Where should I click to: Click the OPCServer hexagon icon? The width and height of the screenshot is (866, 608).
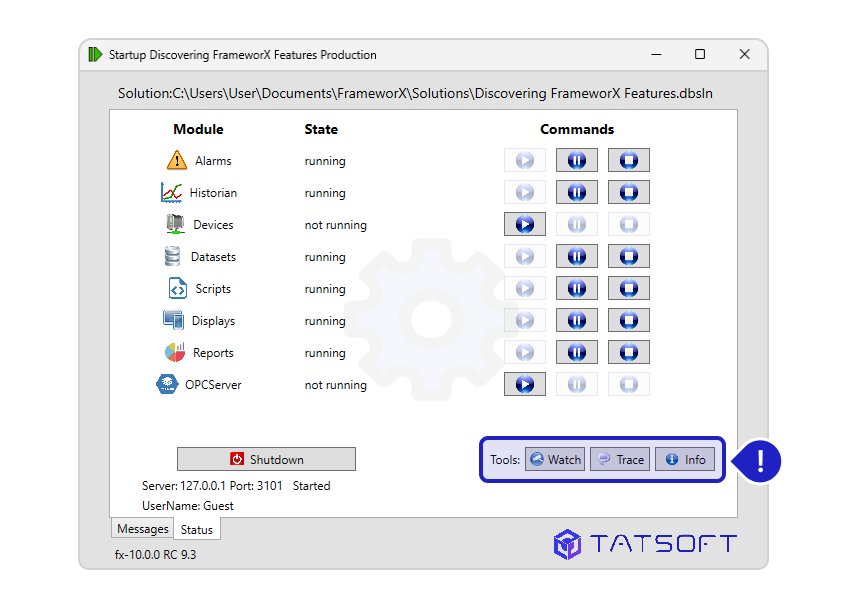coord(167,384)
